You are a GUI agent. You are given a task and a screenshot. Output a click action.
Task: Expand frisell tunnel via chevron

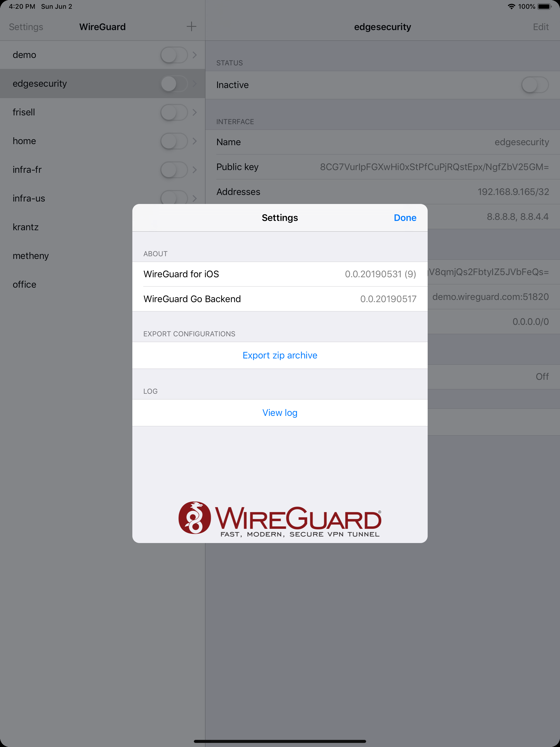coord(194,112)
